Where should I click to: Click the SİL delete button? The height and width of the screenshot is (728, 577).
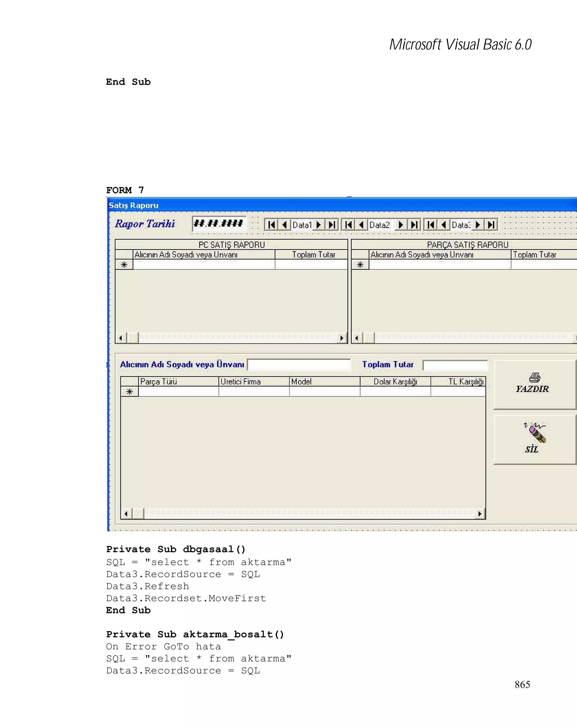coord(535,440)
